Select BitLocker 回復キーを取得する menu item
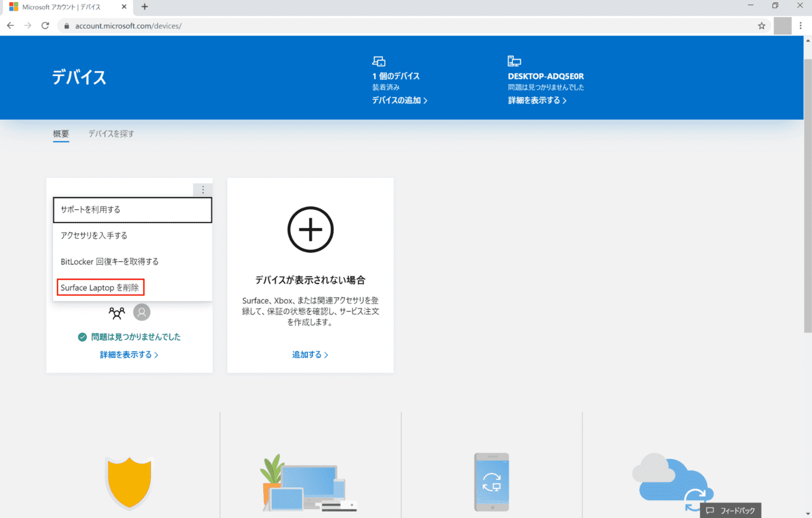The width and height of the screenshot is (812, 518). point(132,261)
